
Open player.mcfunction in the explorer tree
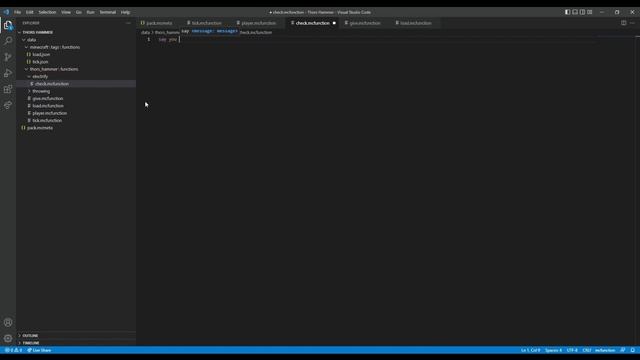click(49, 113)
